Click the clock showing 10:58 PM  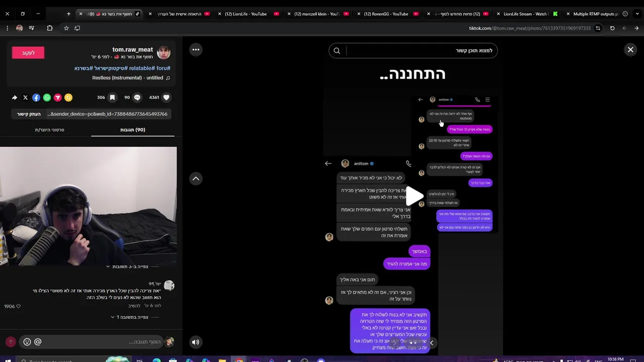[615, 359]
